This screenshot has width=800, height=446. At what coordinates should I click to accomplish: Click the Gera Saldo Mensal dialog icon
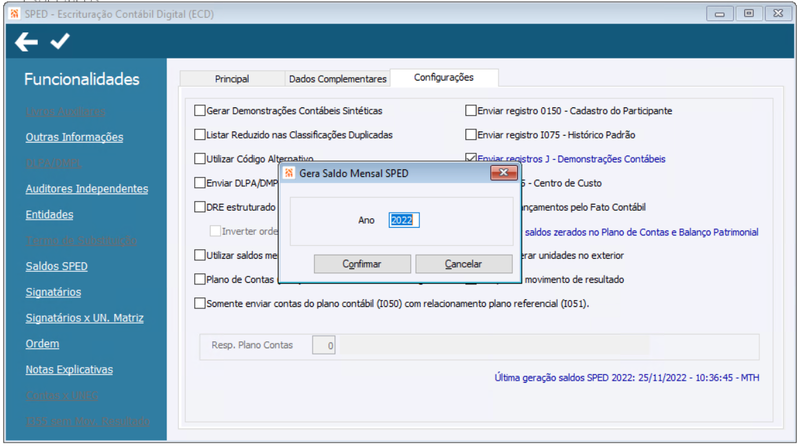[289, 173]
